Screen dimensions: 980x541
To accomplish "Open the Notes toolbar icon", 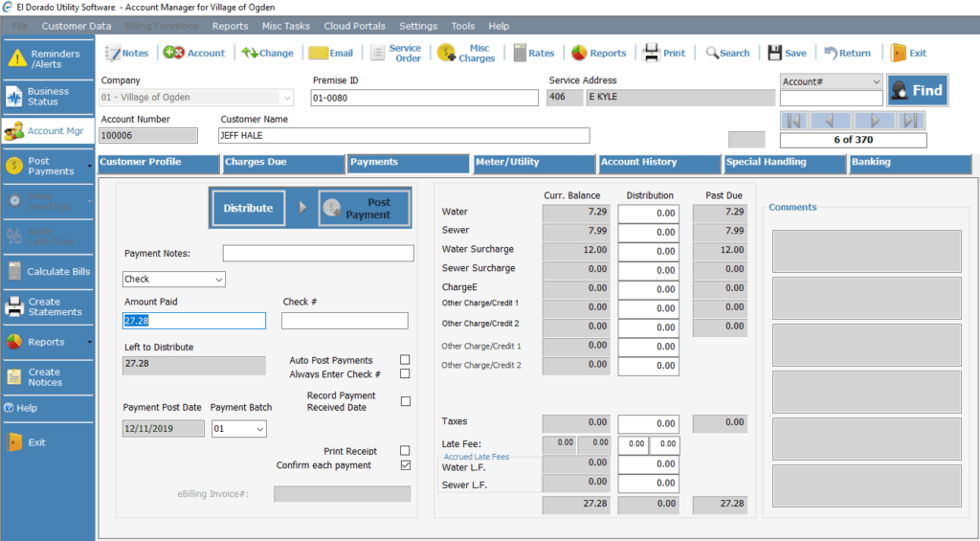I will [113, 54].
